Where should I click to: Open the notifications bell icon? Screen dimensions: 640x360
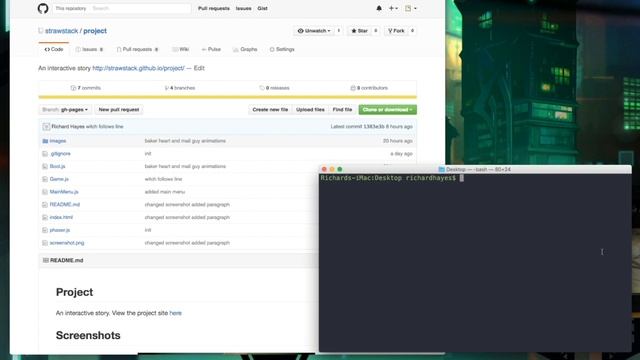point(379,8)
